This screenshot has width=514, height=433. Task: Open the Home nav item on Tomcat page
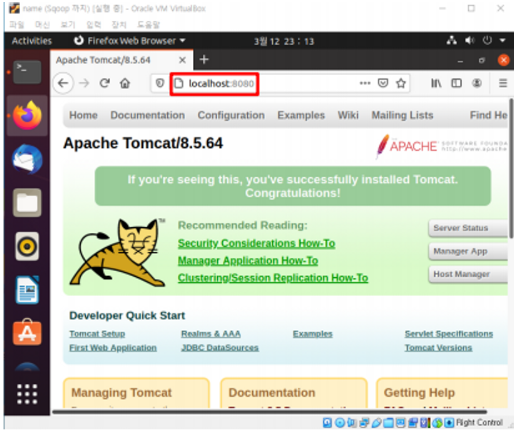tap(83, 115)
